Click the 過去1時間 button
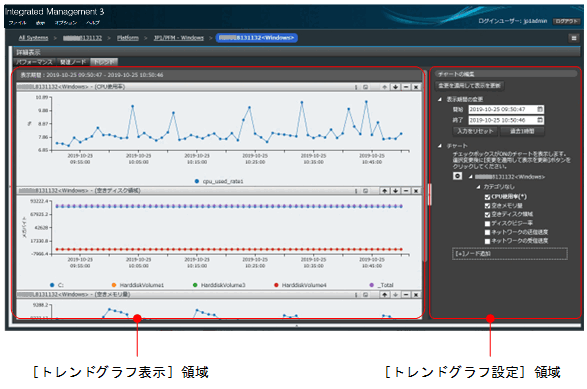Viewport: 587px width, 389px height. click(522, 131)
